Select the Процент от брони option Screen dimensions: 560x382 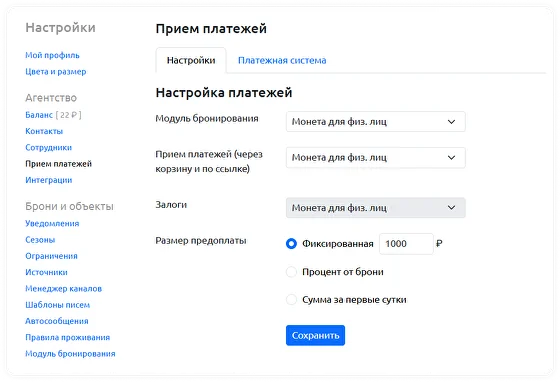click(291, 272)
